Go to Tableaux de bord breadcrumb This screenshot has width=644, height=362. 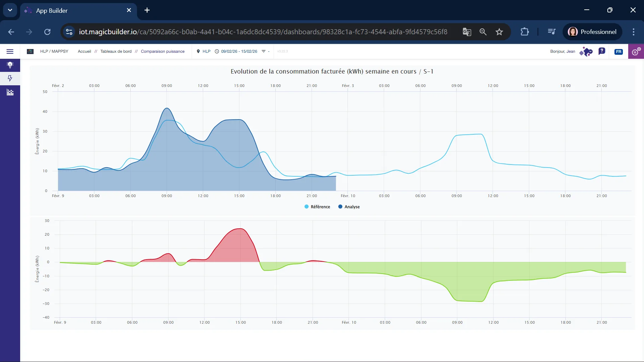(116, 51)
